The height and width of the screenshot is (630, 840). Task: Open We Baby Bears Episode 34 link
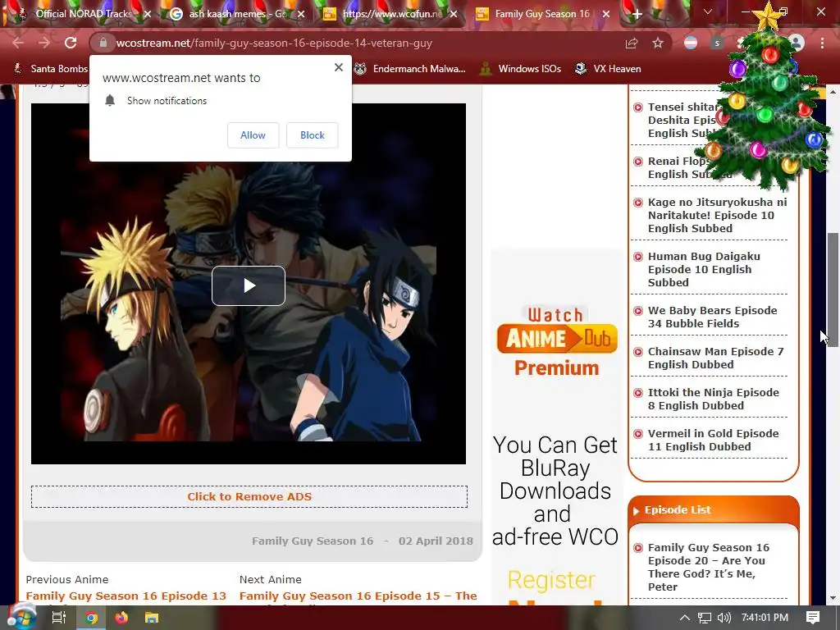712,317
